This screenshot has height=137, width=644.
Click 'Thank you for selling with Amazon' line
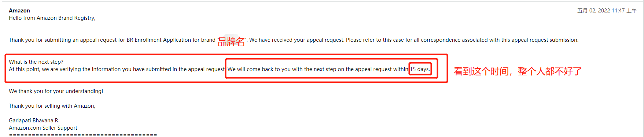point(52,106)
